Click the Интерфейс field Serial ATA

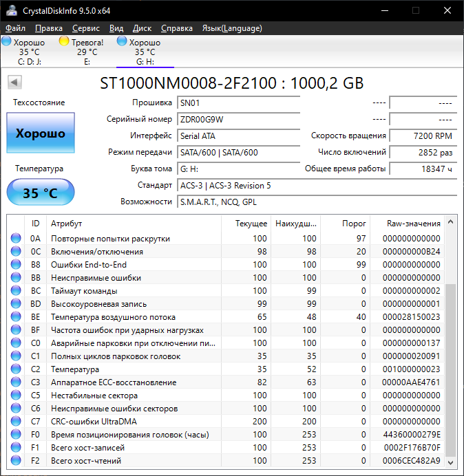pos(238,136)
